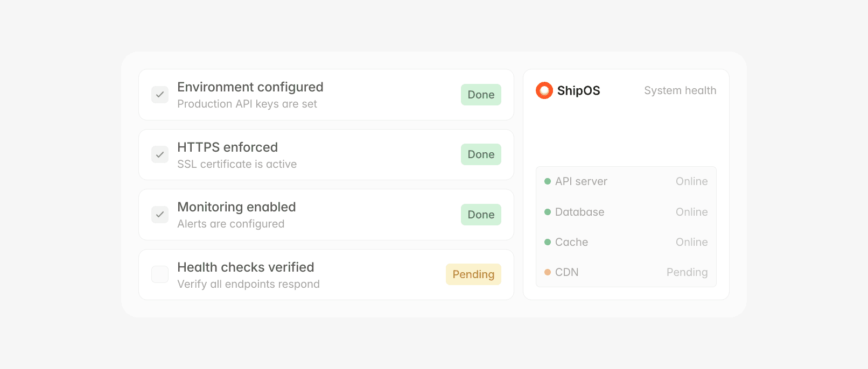Toggle the Monitoring enabled checkbox

point(160,215)
